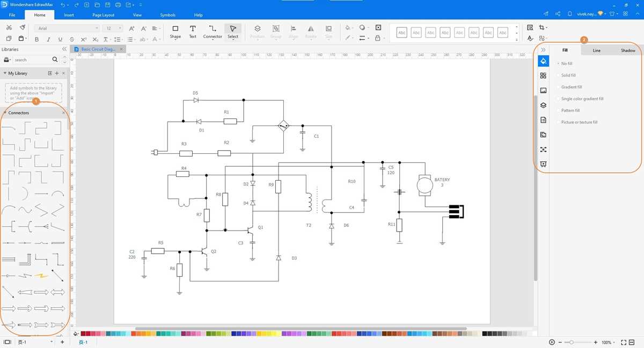The image size is (644, 348).
Task: Switch to the Page Layout ribbon tab
Action: [x=103, y=15]
